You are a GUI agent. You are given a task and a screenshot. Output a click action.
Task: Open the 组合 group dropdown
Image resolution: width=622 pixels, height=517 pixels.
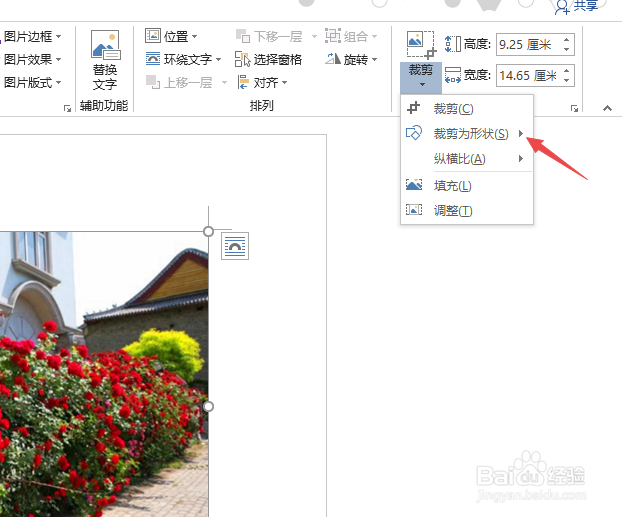point(351,37)
